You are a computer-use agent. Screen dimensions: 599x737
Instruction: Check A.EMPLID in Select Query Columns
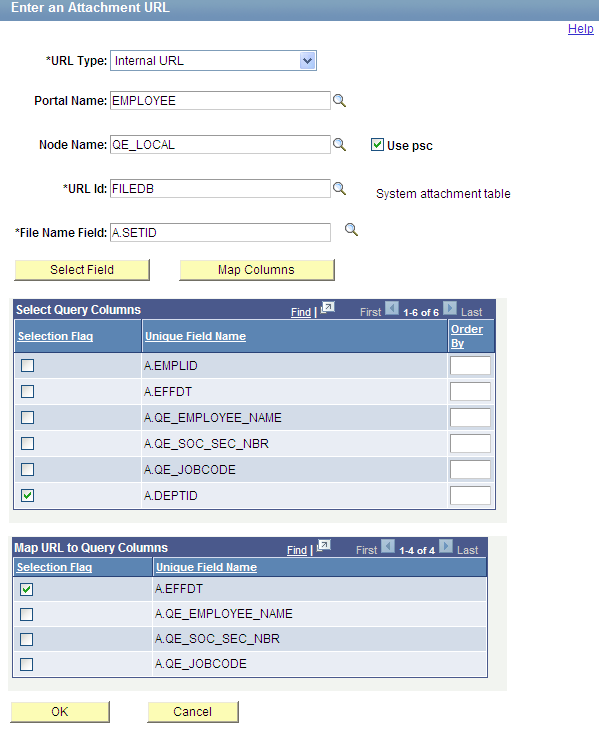click(27, 365)
